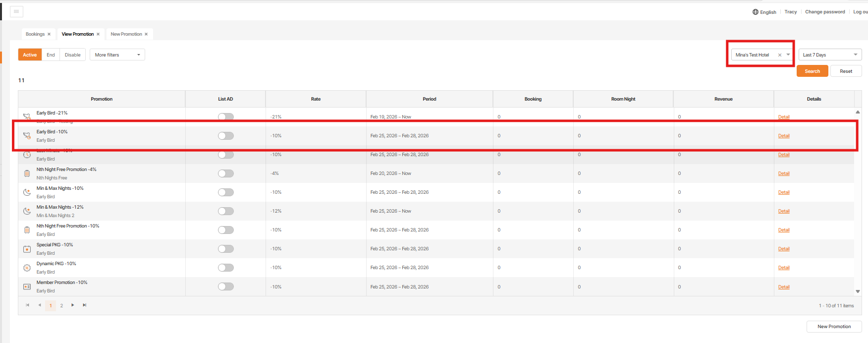Toggle List AD for Early Bird -10%
The image size is (868, 343).
226,136
